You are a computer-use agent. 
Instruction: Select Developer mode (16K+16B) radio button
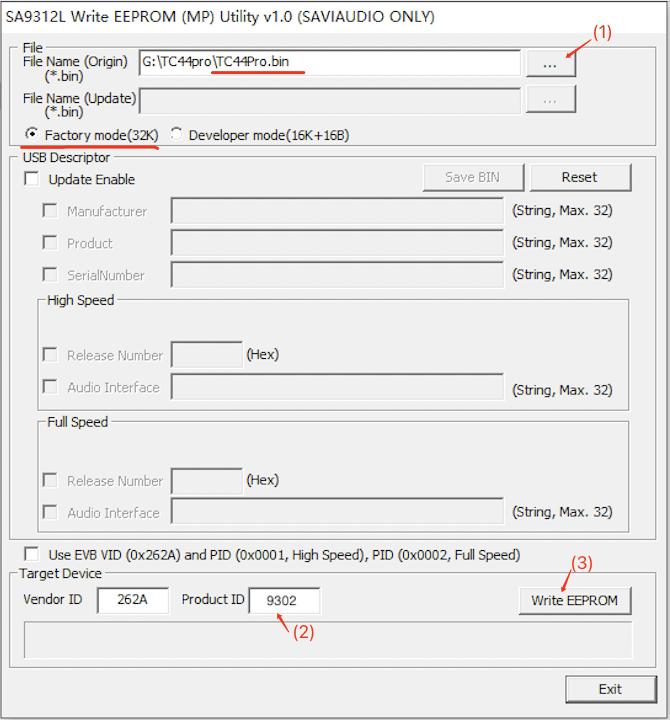pyautogui.click(x=177, y=134)
